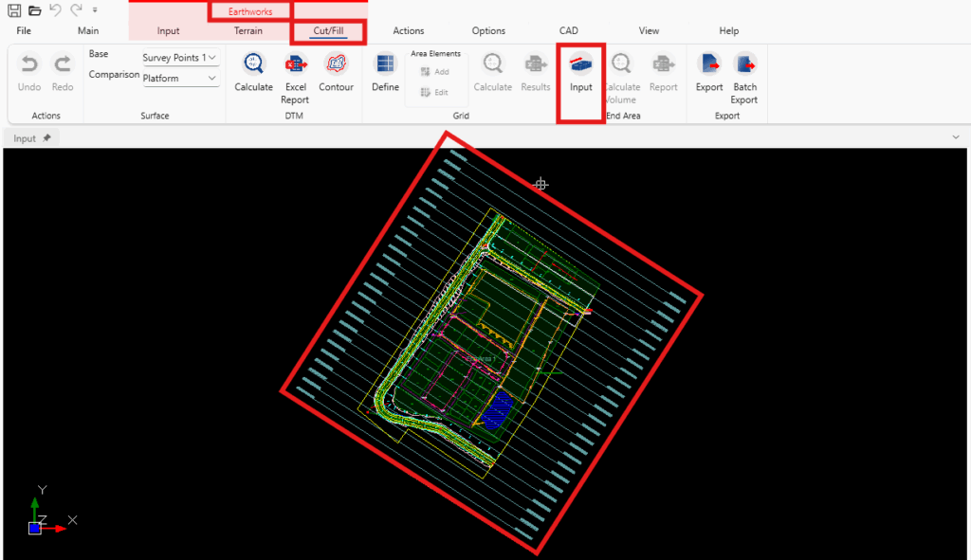Toggle the pin on the Input document tab
The image size is (971, 560).
(x=46, y=138)
